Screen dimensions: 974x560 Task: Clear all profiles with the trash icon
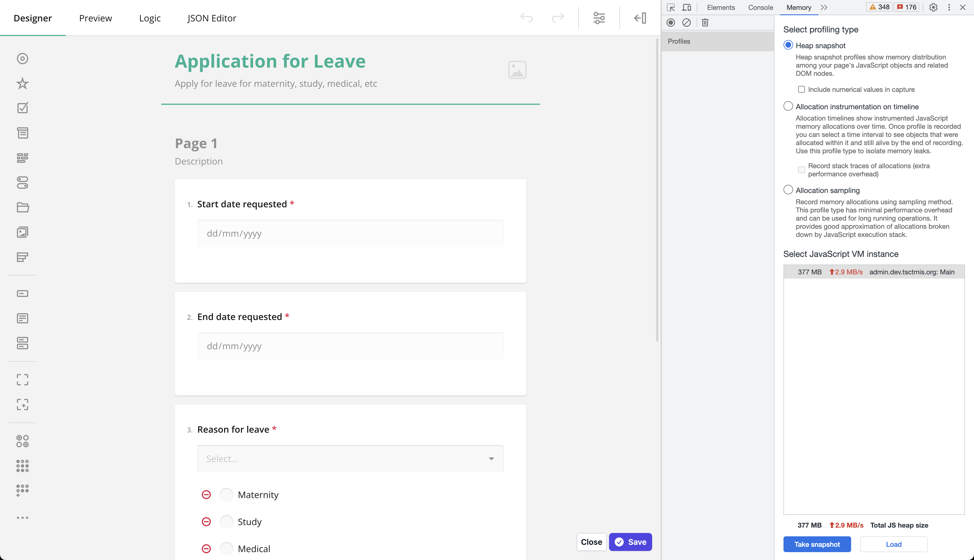[x=705, y=23]
